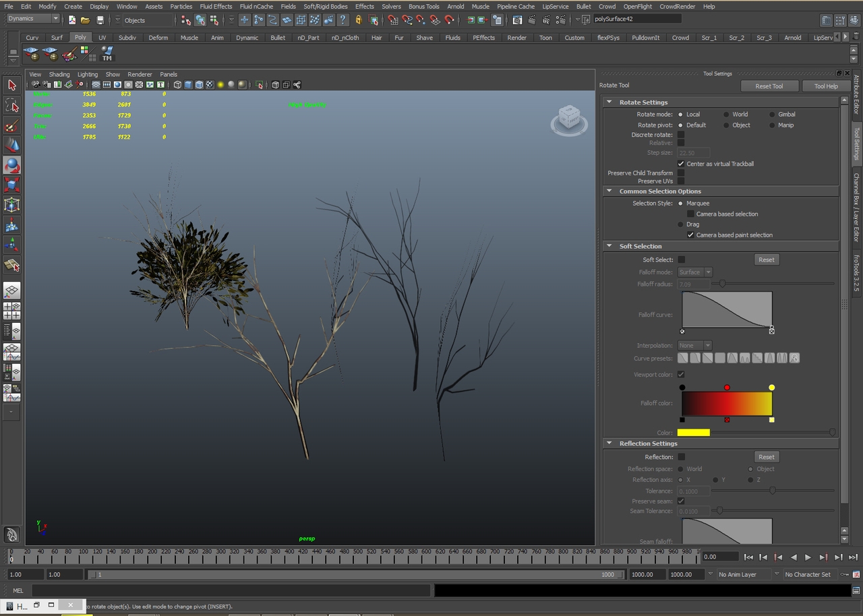Collapse Common Selection Options section
863x616 pixels.
609,191
